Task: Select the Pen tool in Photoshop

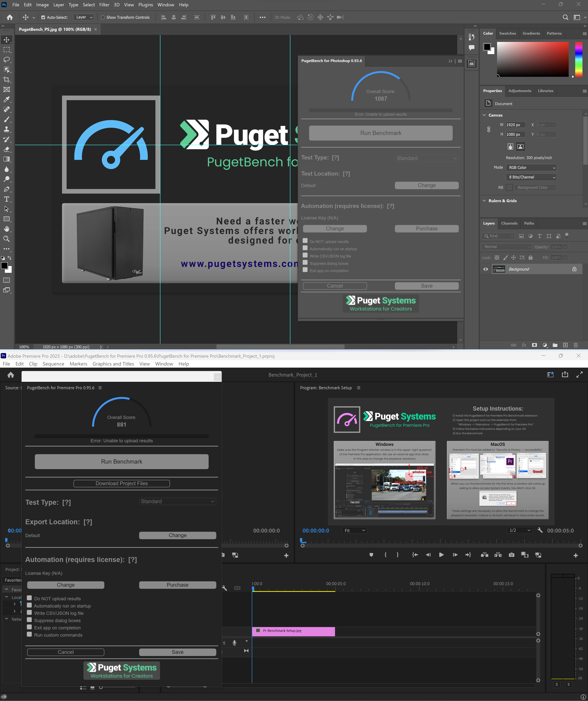Action: [7, 189]
